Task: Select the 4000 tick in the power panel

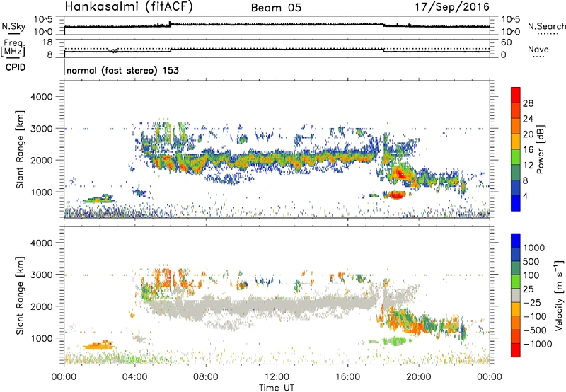Action: click(x=41, y=97)
